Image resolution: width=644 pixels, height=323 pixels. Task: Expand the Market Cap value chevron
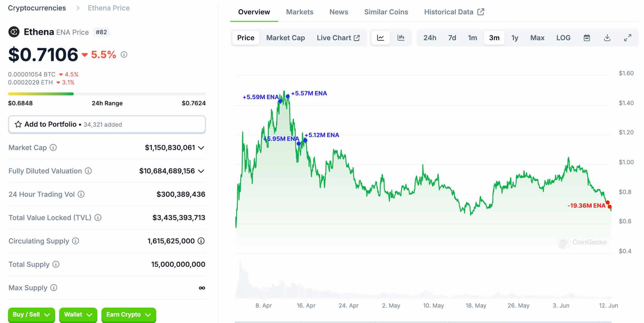point(201,148)
